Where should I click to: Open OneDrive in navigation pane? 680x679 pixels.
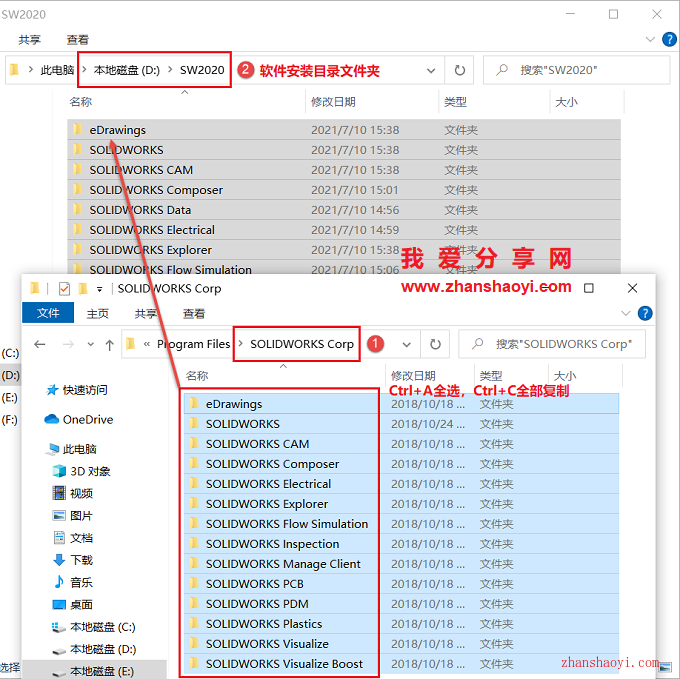[78, 419]
